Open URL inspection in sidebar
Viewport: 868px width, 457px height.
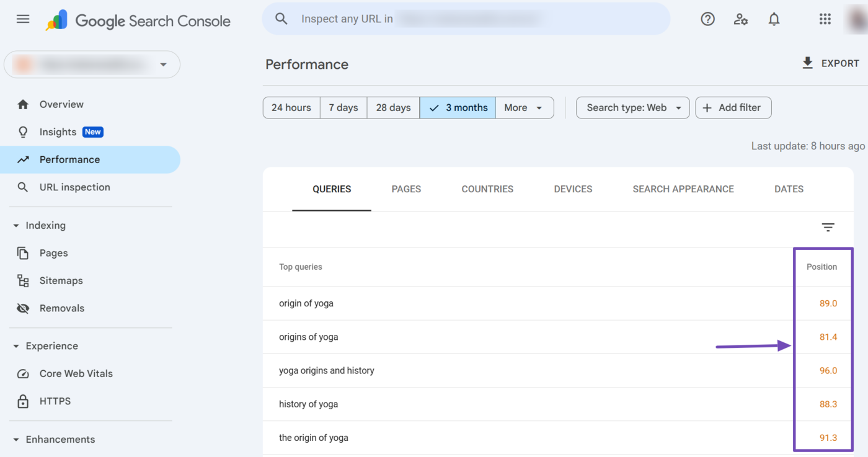(x=74, y=187)
